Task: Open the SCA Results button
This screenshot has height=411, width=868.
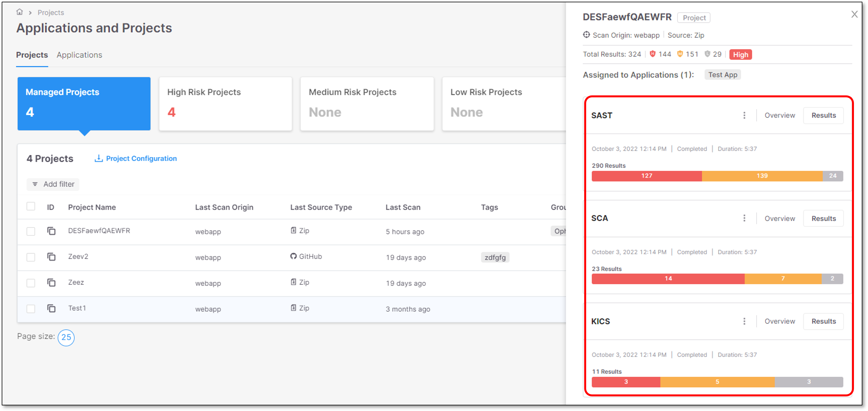Action: click(x=823, y=218)
